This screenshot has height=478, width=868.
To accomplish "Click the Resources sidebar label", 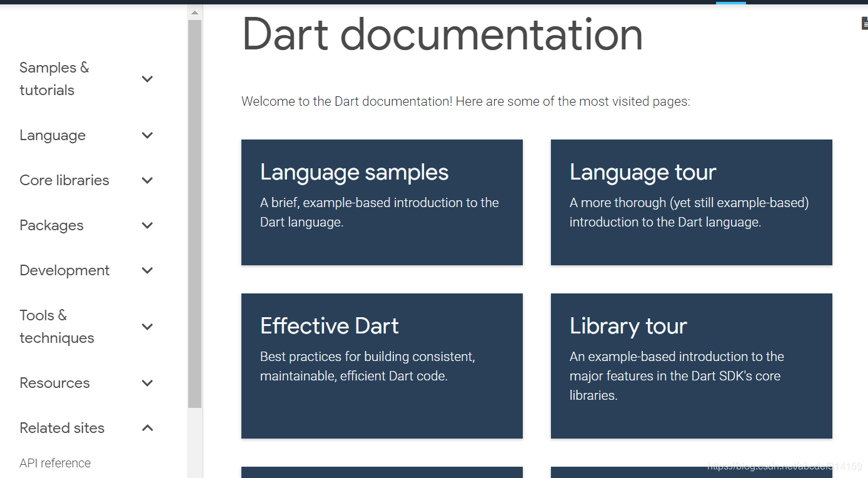I will pos(54,383).
